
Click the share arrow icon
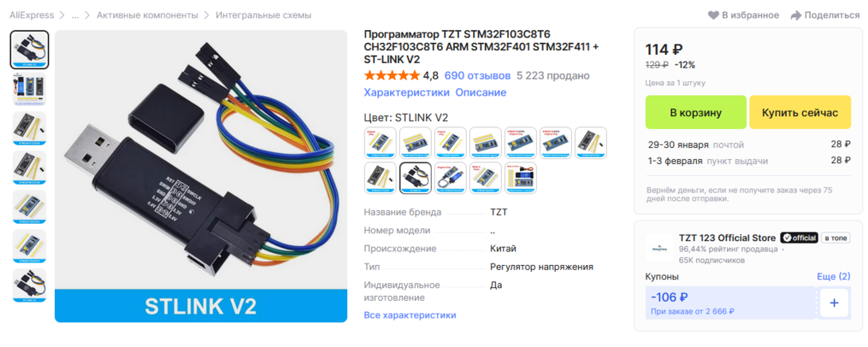pyautogui.click(x=796, y=15)
